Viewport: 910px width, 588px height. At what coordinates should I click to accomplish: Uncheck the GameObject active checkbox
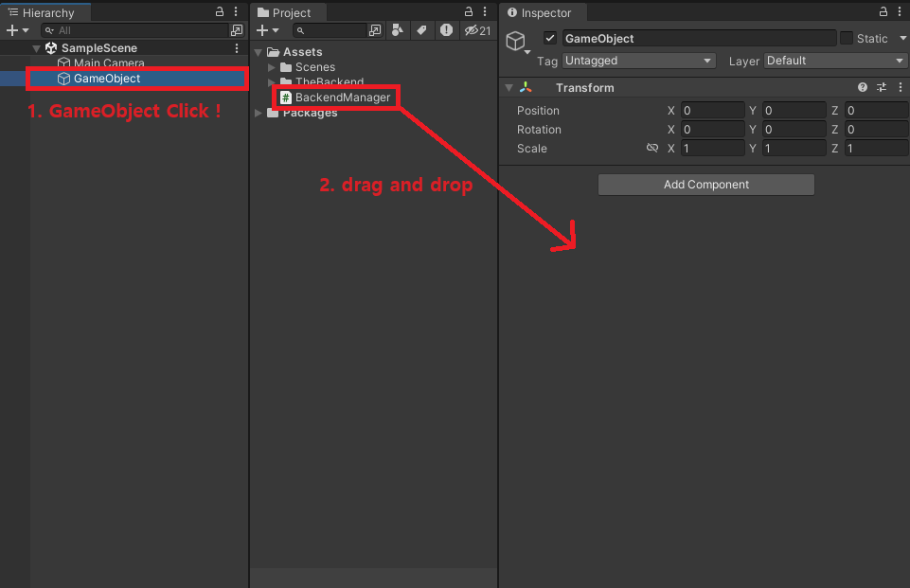click(x=550, y=38)
